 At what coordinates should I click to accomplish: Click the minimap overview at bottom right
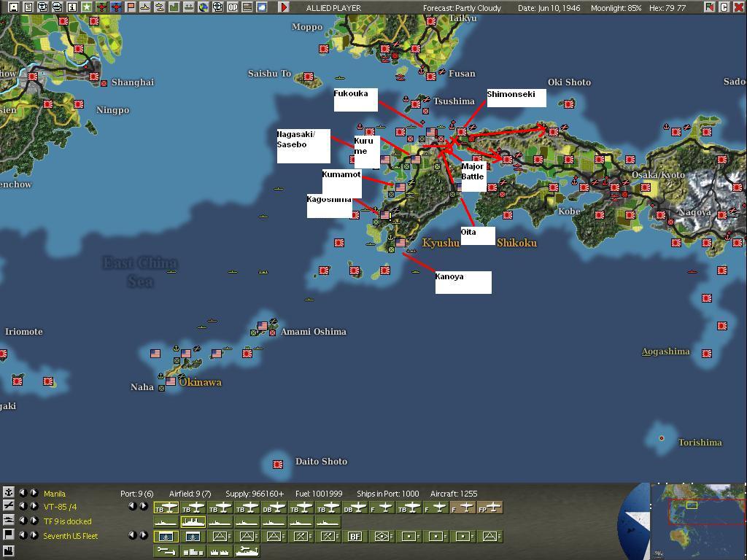click(x=697, y=521)
